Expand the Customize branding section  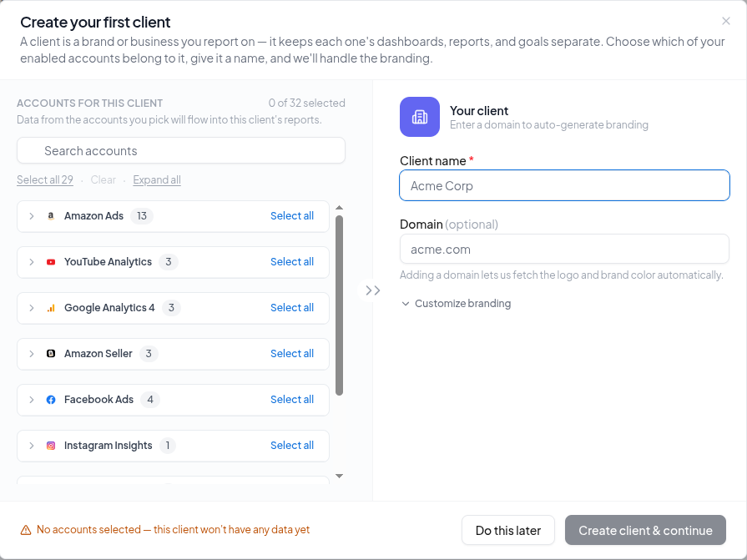point(456,303)
